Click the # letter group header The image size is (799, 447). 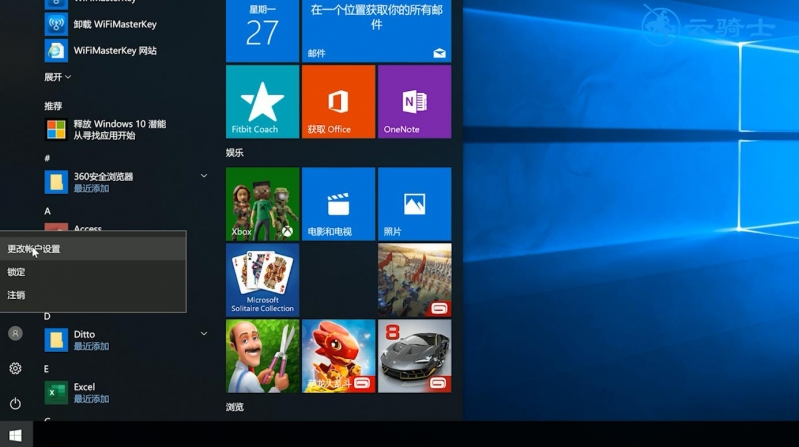coord(47,158)
